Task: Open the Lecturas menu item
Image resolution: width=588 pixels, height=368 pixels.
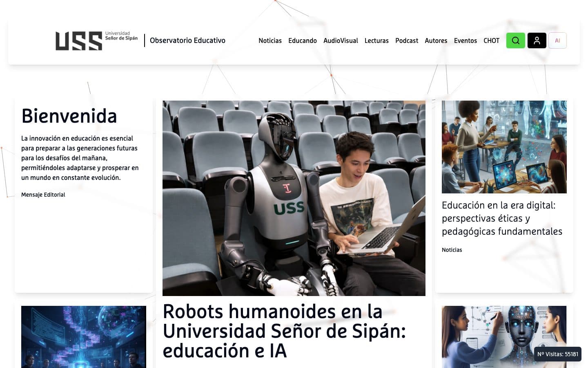Action: point(376,40)
